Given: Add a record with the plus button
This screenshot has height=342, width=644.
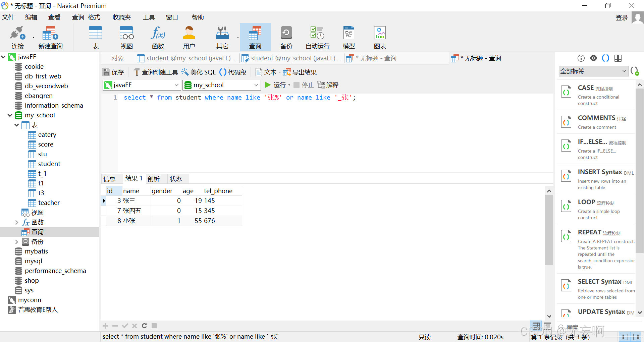Looking at the screenshot, I should pyautogui.click(x=106, y=326).
